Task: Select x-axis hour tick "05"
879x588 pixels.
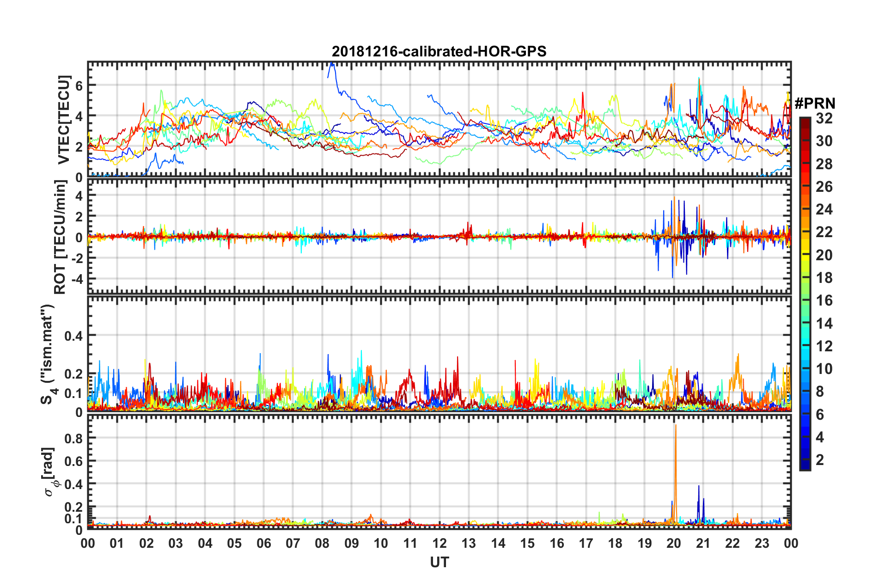Action: [x=234, y=543]
